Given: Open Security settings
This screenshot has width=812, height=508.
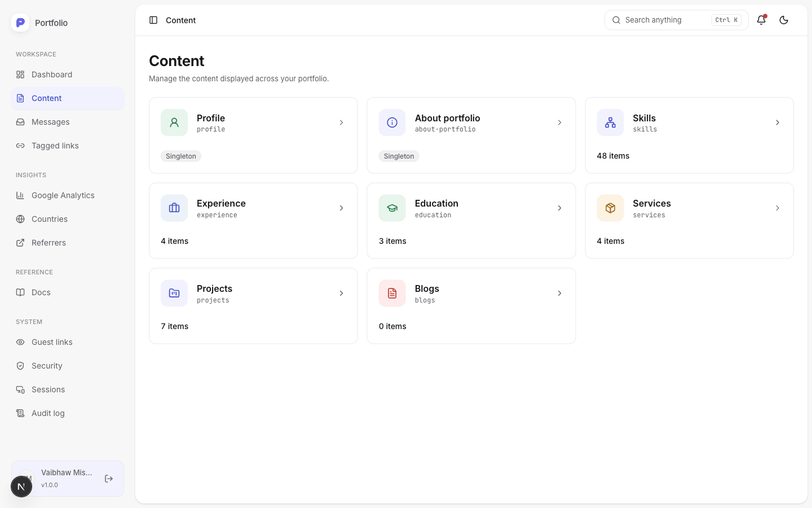Looking at the screenshot, I should click(68, 366).
